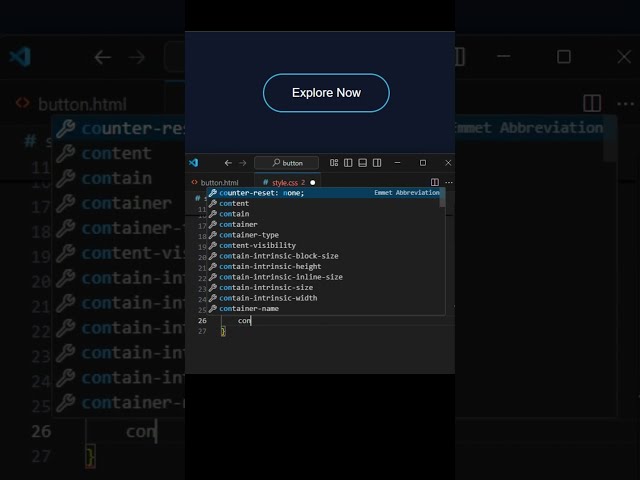Minimize the center VS Code window
The height and width of the screenshot is (480, 640).
click(397, 163)
